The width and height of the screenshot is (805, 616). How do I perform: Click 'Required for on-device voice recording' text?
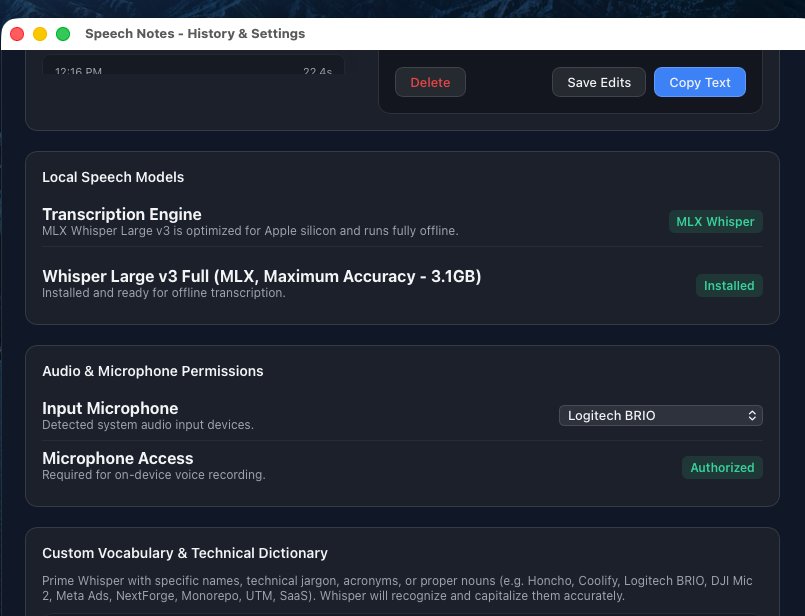(154, 475)
